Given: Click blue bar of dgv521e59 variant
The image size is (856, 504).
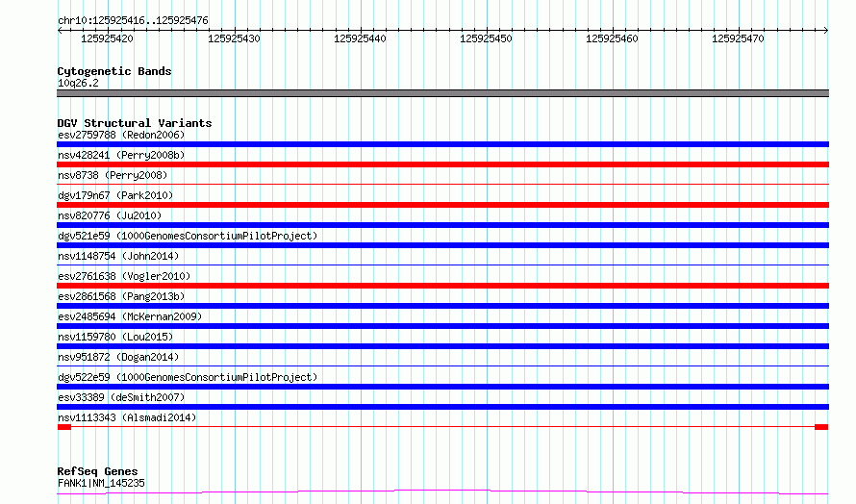Looking at the screenshot, I should coord(442,245).
